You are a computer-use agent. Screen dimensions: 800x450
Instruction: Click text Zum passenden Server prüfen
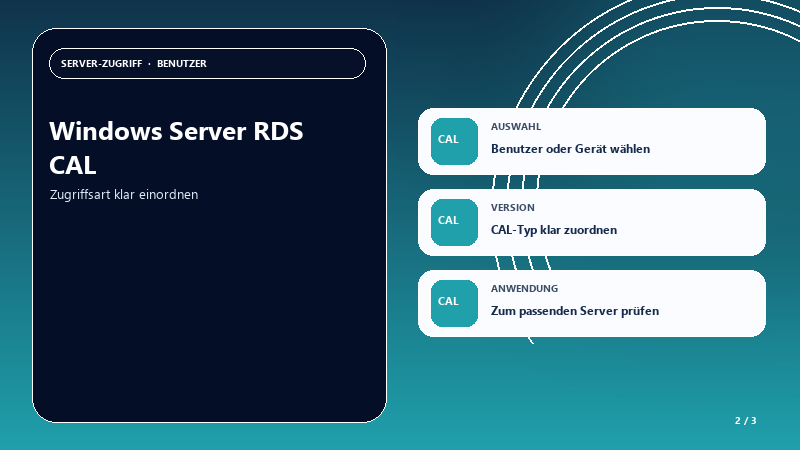(x=575, y=311)
